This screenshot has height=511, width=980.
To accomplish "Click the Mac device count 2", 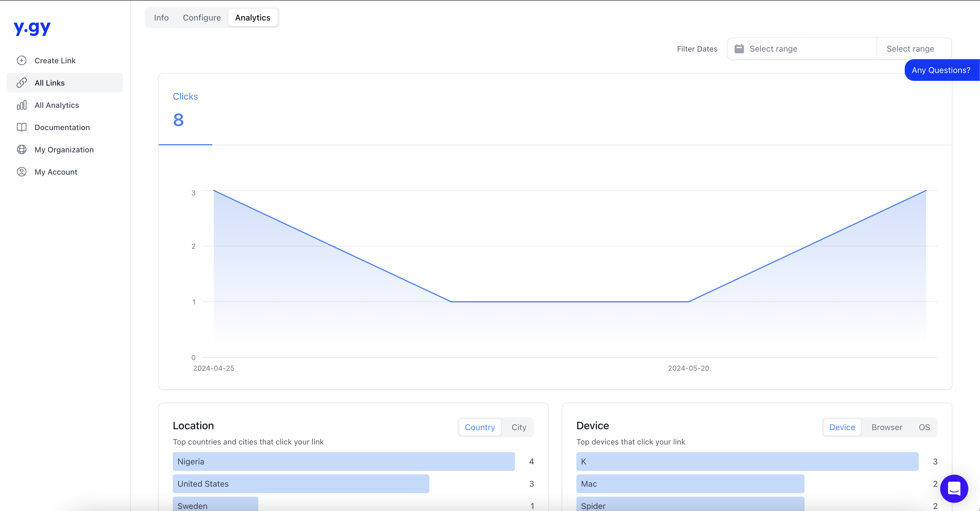I will pos(935,484).
